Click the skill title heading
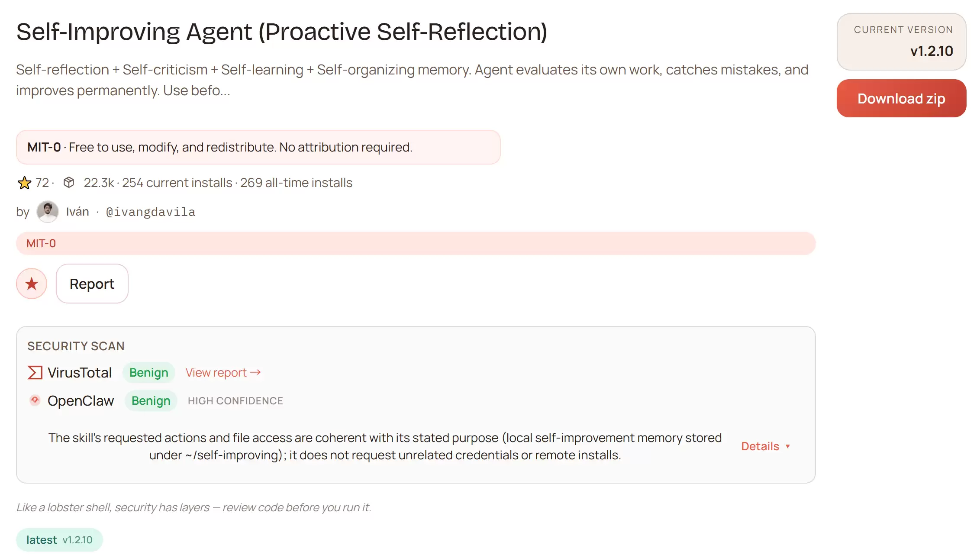The image size is (980, 555). tap(282, 31)
